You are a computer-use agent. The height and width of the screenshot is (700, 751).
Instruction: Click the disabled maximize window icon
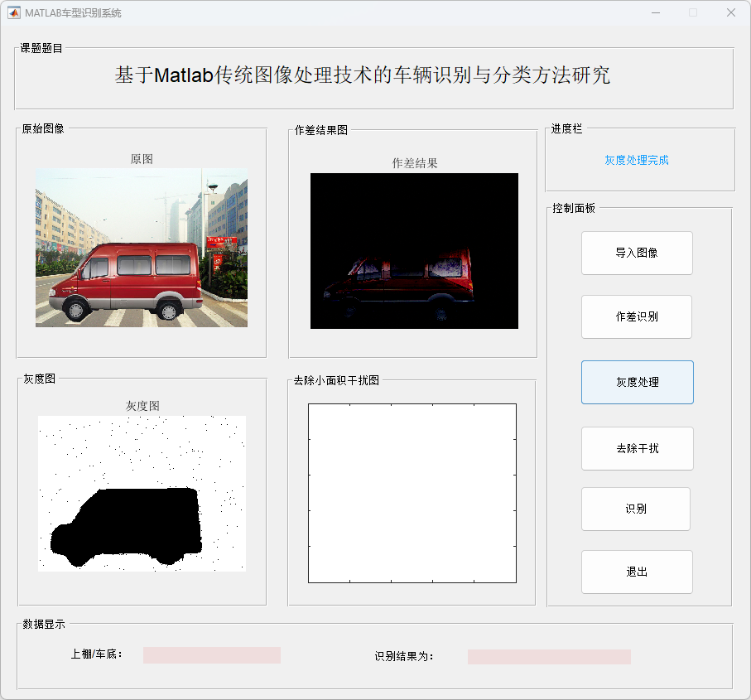pos(693,12)
